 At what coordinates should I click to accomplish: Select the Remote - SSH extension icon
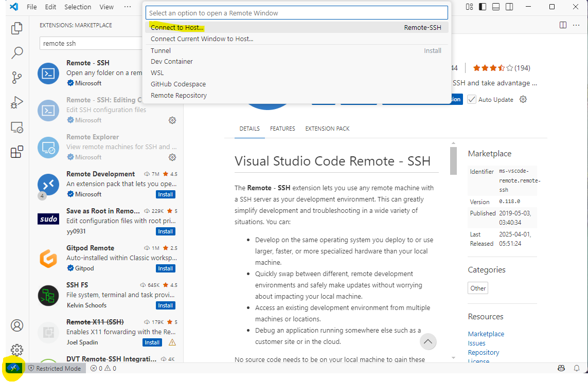(x=48, y=74)
